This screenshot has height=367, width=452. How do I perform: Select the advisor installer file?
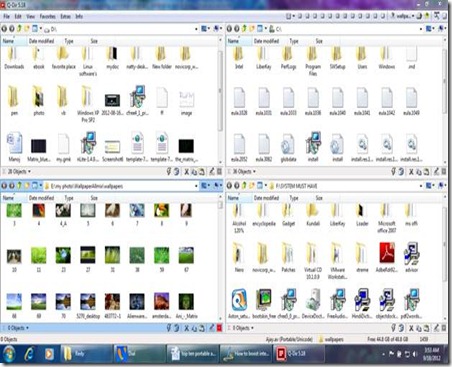click(411, 257)
